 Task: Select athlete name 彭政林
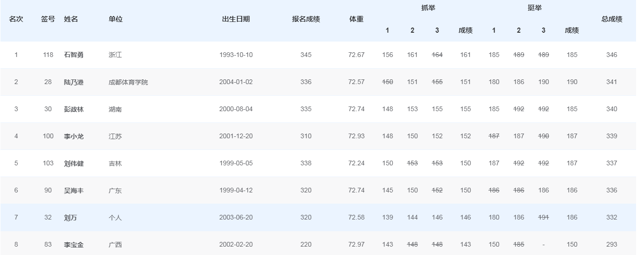tap(74, 109)
